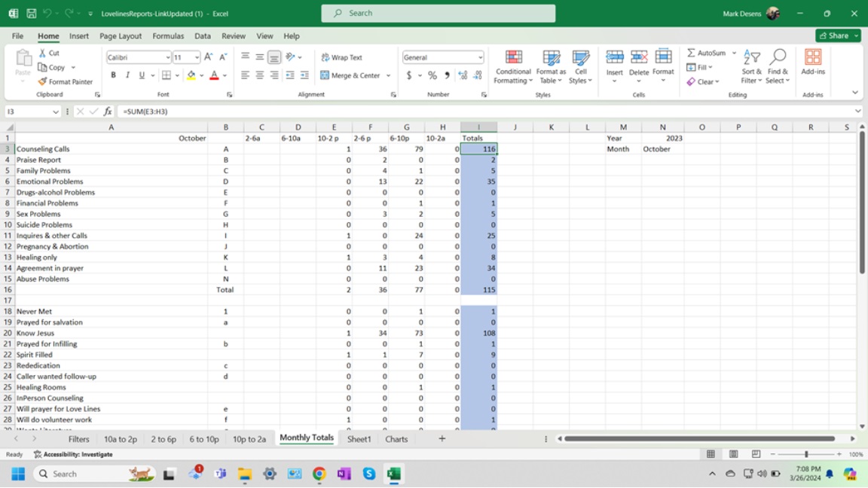Viewport: 868px width, 488px height.
Task: Switch to the Charts sheet tab
Action: [x=396, y=439]
